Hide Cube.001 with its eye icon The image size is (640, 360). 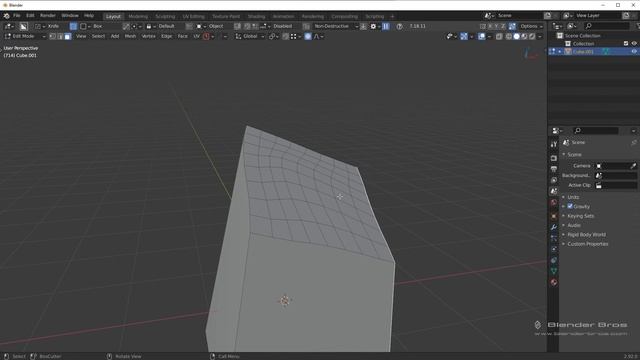[634, 51]
